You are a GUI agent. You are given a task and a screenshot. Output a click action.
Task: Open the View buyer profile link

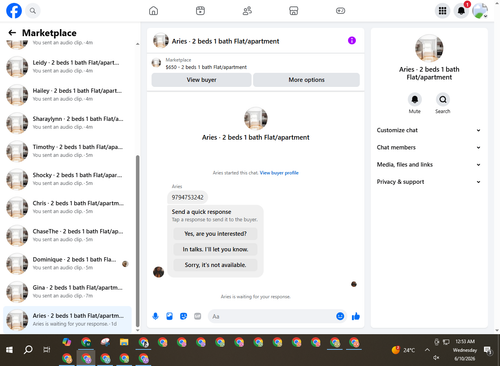(279, 173)
